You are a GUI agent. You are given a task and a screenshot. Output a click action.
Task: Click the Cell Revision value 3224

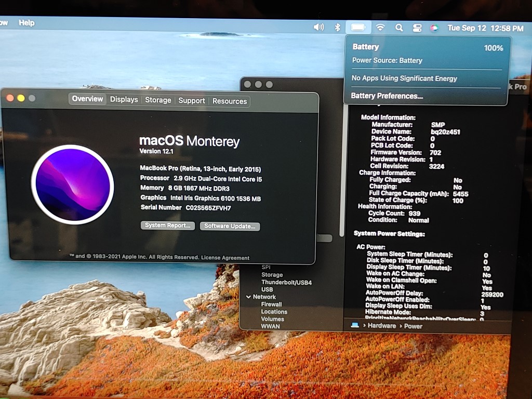click(436, 166)
